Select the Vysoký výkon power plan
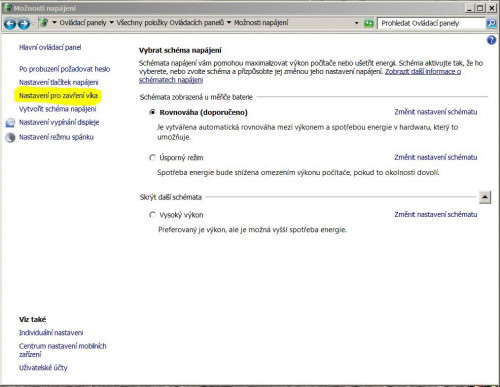 [x=152, y=215]
